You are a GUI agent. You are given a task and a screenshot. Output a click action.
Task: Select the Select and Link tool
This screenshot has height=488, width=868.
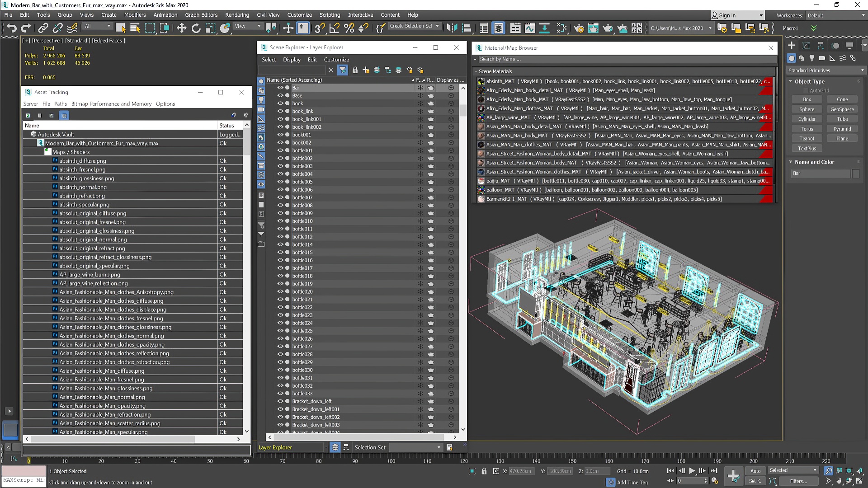point(43,28)
